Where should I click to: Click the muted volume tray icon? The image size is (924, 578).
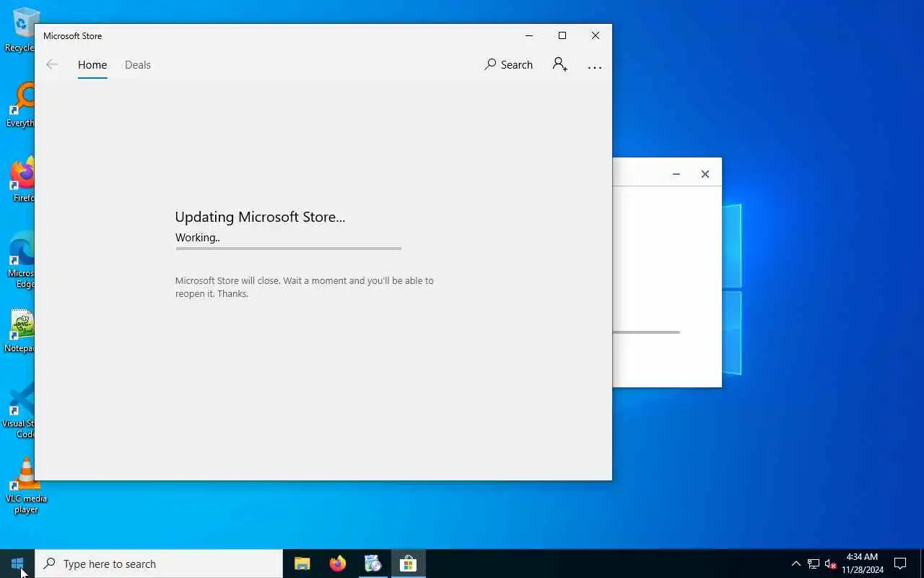coord(830,564)
